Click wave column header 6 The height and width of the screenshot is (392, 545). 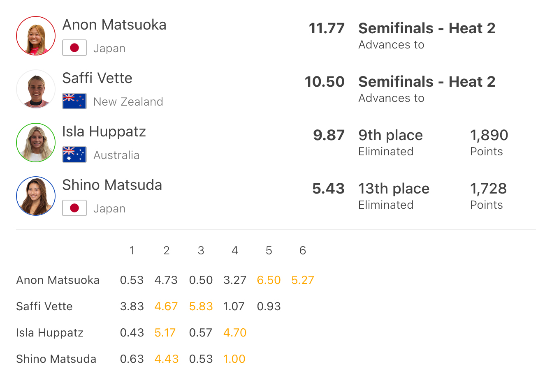303,251
